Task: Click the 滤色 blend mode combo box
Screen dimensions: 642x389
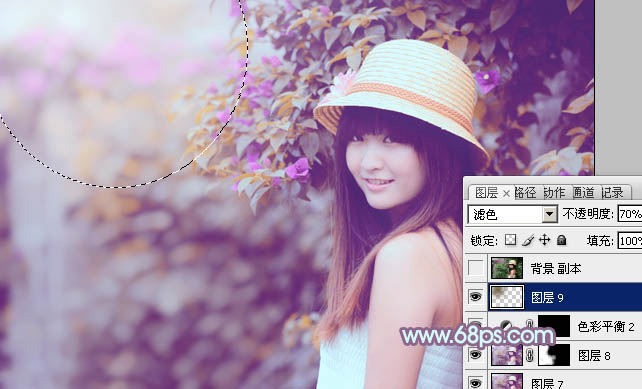Action: click(x=512, y=214)
